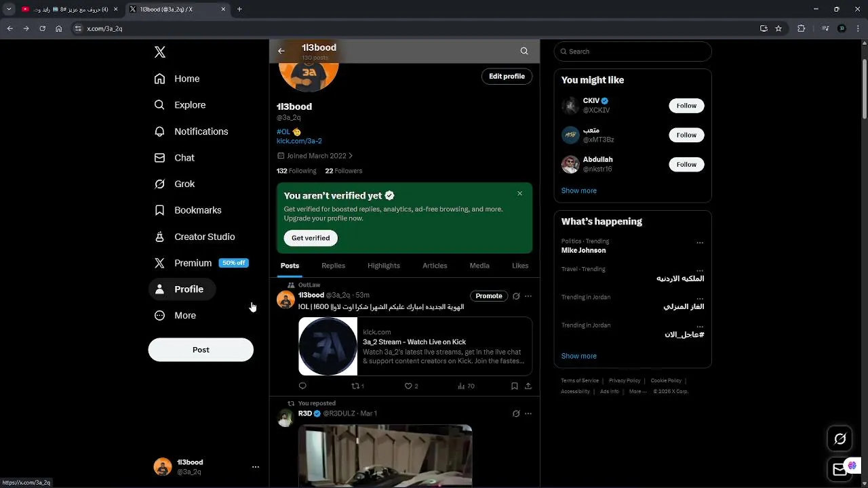Open Creator Studio
Image resolution: width=868 pixels, height=488 pixels.
(x=195, y=237)
